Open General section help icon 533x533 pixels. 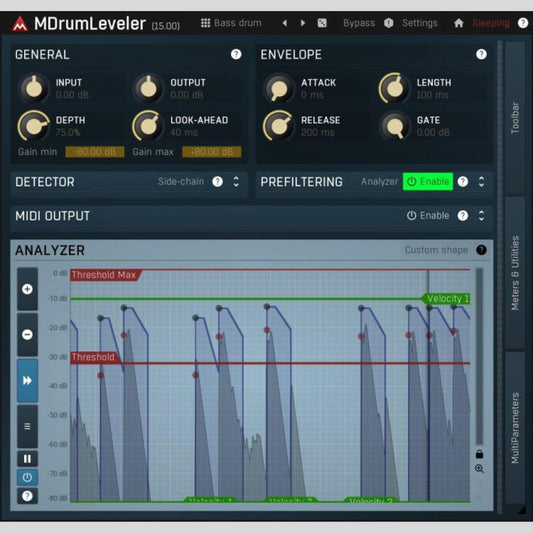pyautogui.click(x=236, y=54)
